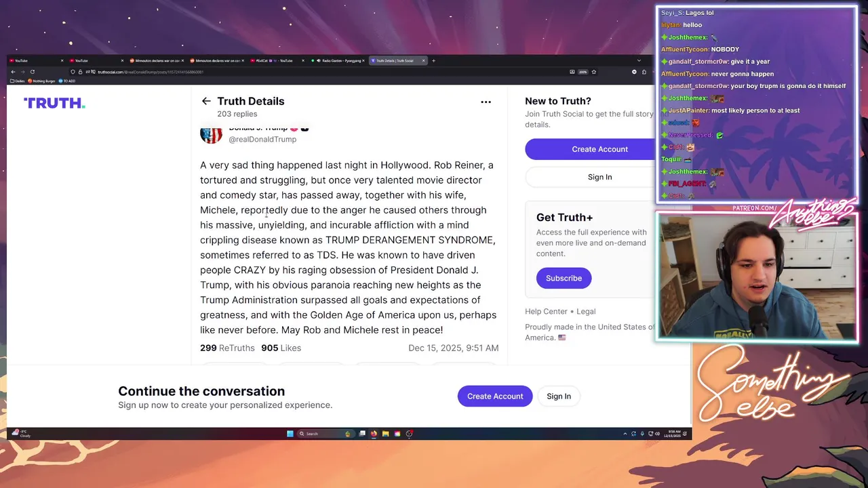Image resolution: width=868 pixels, height=488 pixels.
Task: Open the Legal link
Action: click(586, 311)
